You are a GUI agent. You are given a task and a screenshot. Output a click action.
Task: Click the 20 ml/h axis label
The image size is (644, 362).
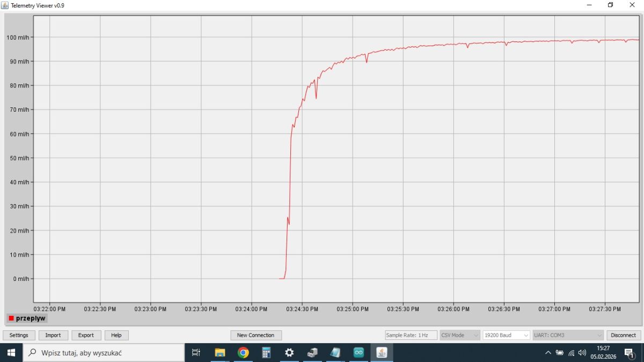pos(19,230)
